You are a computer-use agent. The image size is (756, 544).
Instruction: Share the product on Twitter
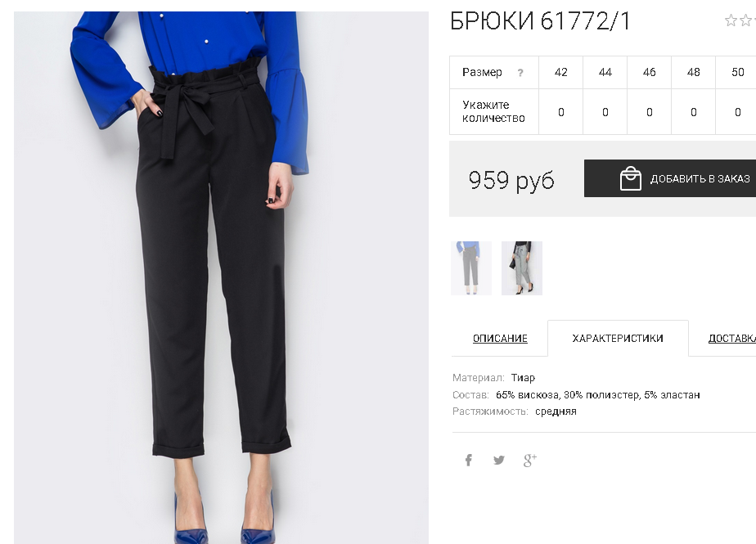[499, 460]
